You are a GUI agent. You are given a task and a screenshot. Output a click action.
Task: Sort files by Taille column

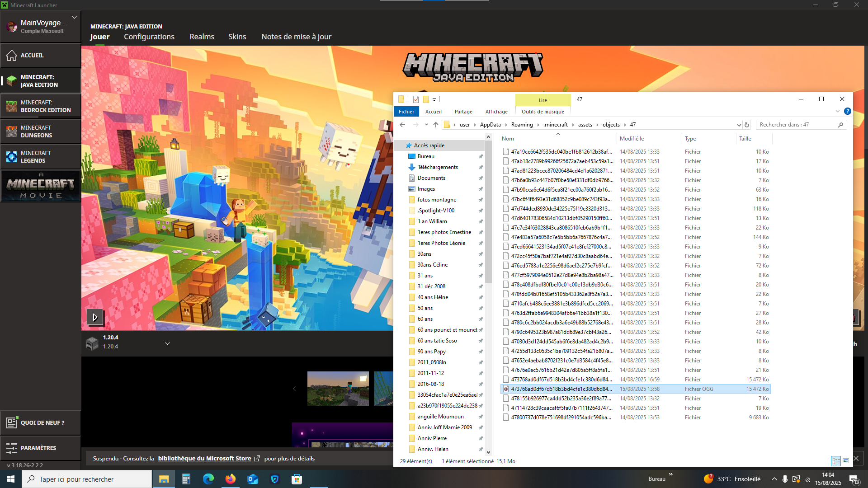click(755, 139)
